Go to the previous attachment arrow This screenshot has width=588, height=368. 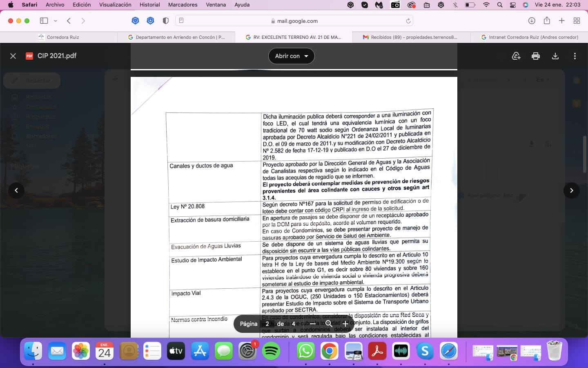(x=16, y=190)
